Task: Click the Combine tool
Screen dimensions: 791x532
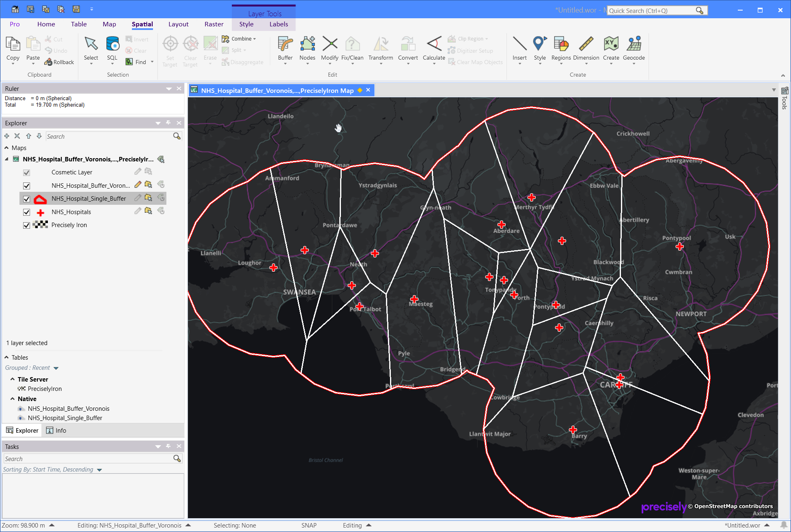Action: tap(239, 39)
